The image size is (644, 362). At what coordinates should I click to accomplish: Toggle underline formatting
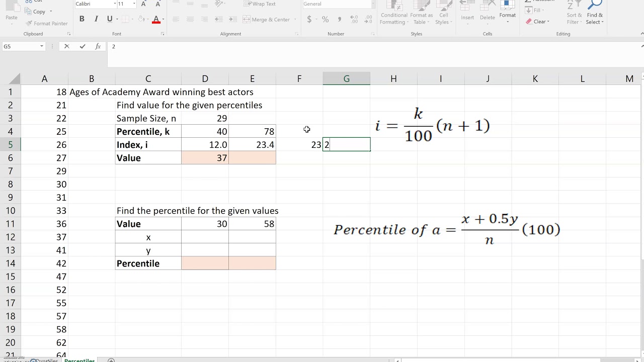110,19
